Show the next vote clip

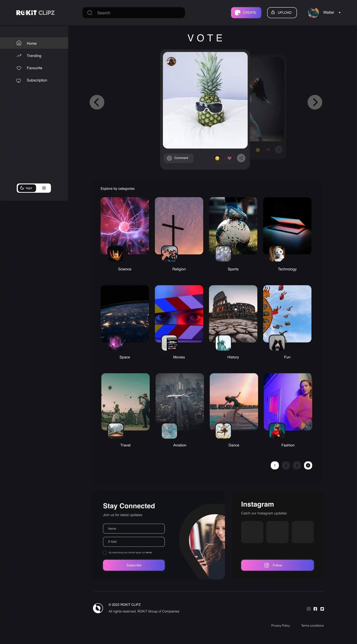point(315,102)
